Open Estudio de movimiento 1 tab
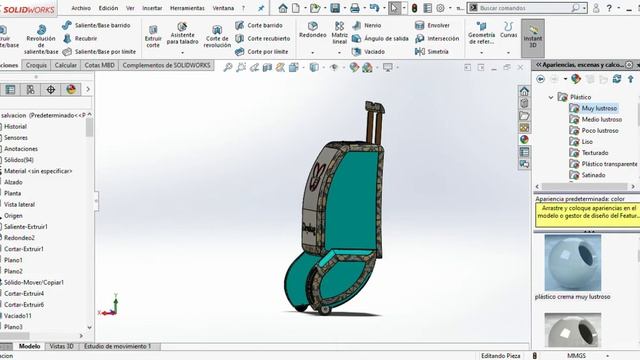Viewport: 640px width, 360px height. (117, 346)
